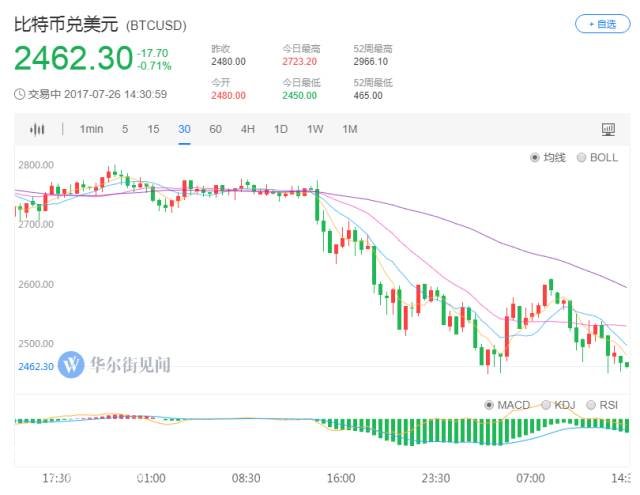Switch to the KDJ indicator
Viewport: 640px width, 495px height.
(x=546, y=405)
